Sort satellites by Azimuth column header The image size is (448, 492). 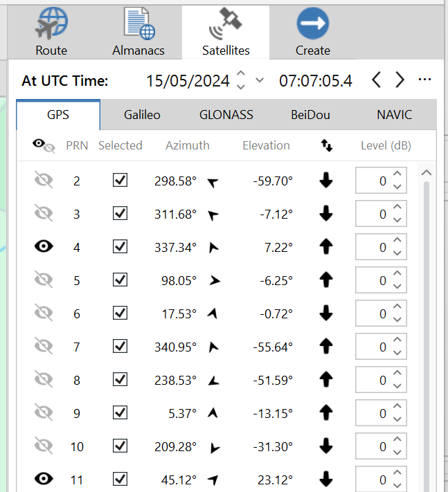click(x=187, y=145)
